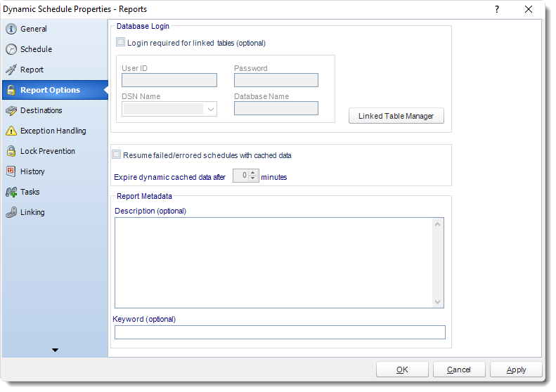The width and height of the screenshot is (556, 392).
Task: Click the Report pin icon
Action: (x=11, y=70)
